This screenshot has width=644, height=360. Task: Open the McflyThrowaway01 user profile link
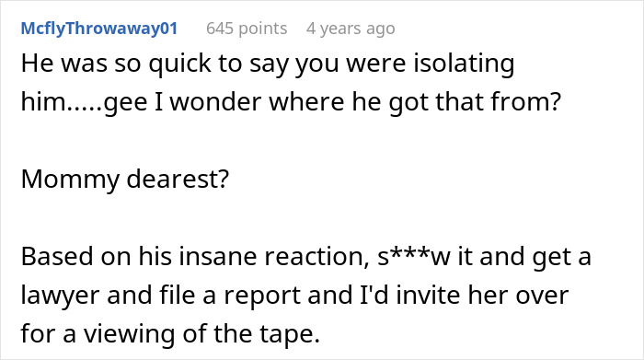click(x=99, y=29)
